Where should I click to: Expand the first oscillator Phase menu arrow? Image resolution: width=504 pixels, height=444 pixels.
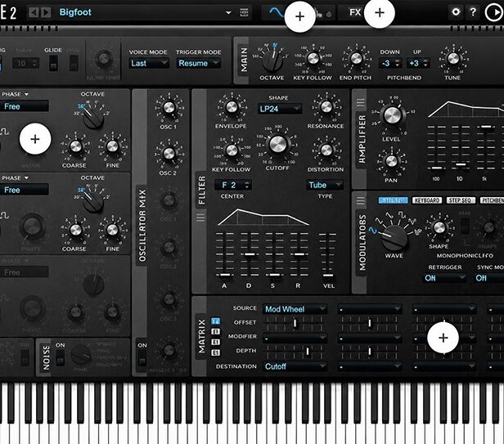26,94
